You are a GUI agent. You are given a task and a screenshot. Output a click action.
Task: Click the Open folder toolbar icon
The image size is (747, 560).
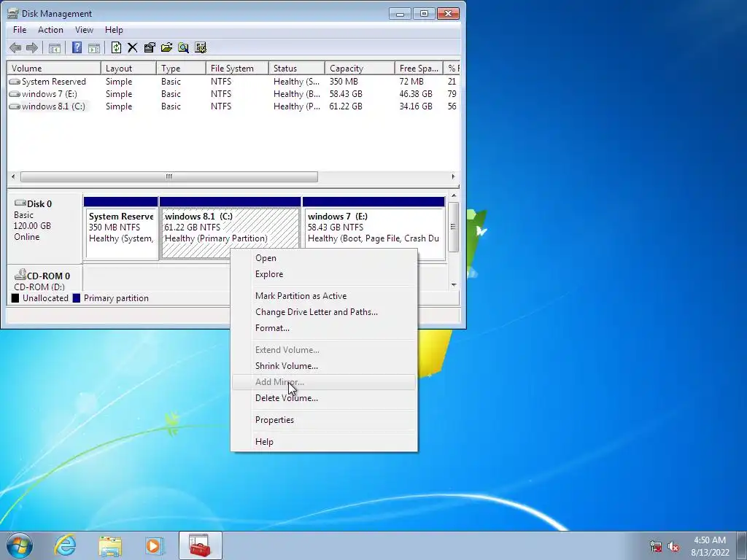pyautogui.click(x=167, y=47)
